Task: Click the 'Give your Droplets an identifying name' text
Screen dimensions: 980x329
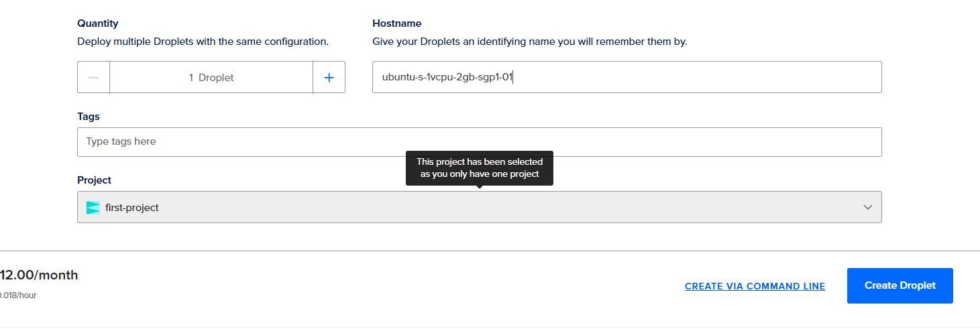Action: point(529,42)
